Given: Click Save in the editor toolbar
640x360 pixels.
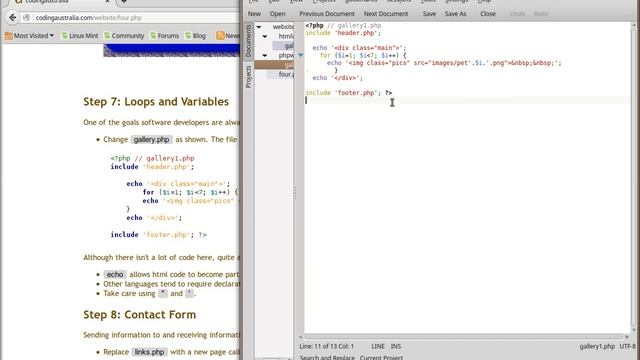Looking at the screenshot, I should (429, 14).
